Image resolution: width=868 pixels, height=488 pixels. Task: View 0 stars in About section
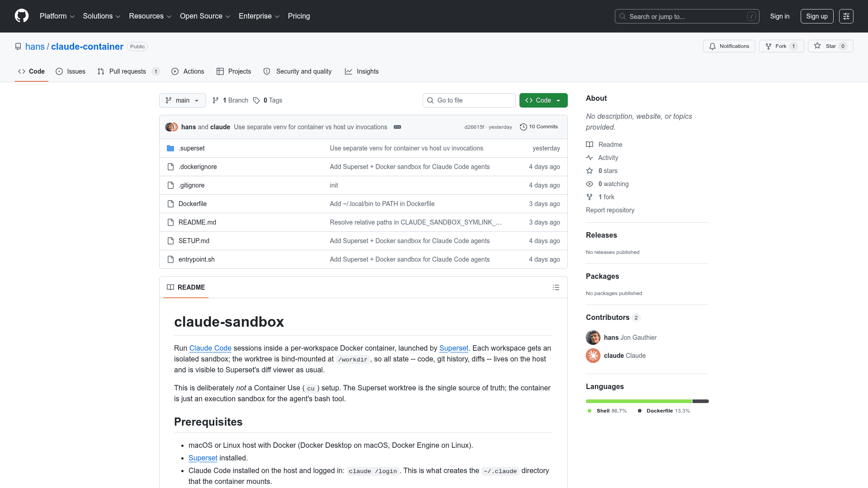602,171
